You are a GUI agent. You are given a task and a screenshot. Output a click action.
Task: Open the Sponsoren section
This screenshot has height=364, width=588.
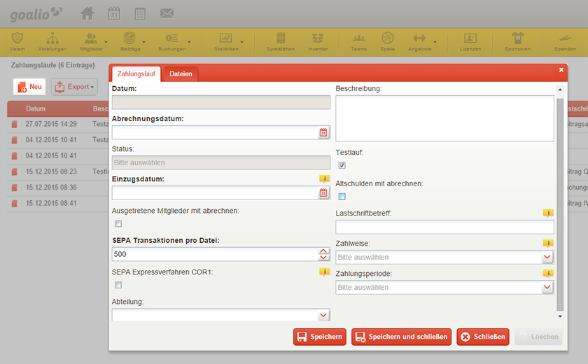[x=517, y=41]
